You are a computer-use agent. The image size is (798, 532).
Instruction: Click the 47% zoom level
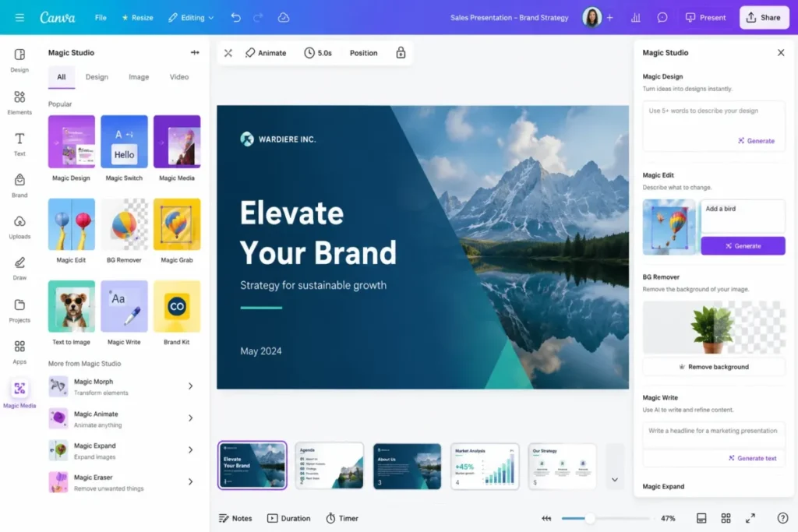(x=668, y=518)
